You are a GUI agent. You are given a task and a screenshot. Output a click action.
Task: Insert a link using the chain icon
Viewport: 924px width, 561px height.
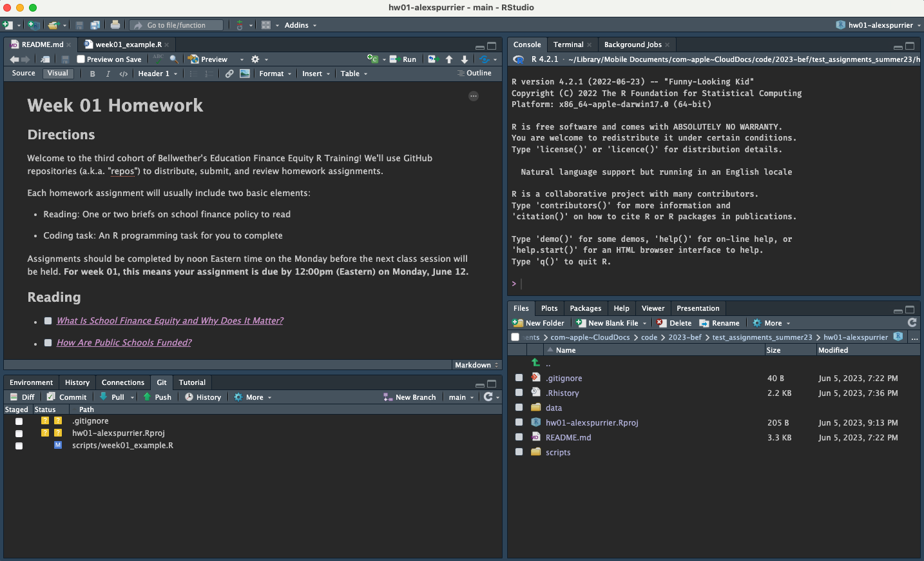click(x=229, y=74)
